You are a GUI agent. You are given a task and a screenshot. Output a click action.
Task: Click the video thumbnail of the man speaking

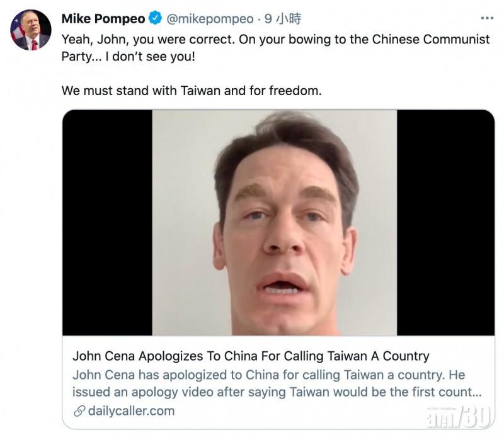pyautogui.click(x=275, y=223)
